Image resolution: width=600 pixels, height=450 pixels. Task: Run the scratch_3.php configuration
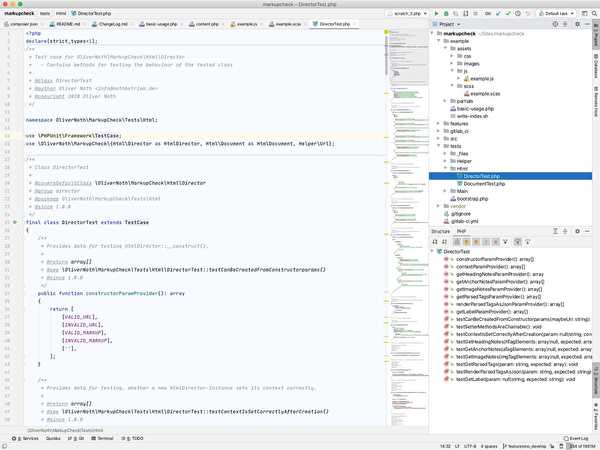point(436,13)
